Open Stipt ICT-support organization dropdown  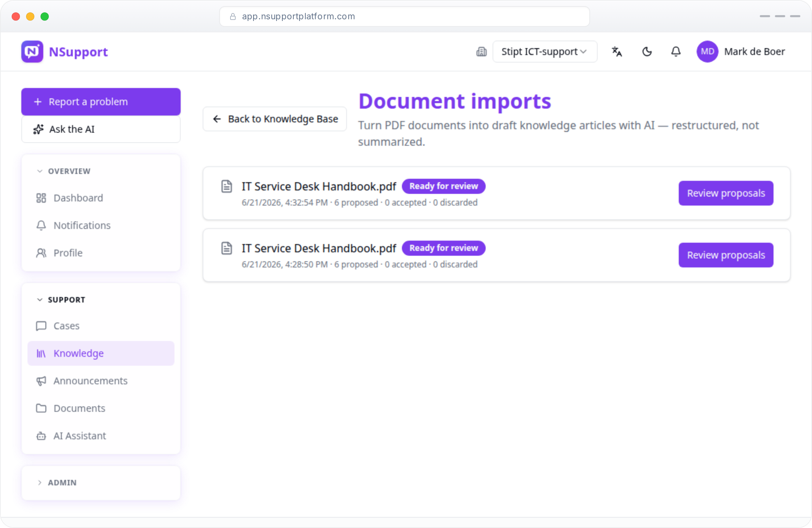pyautogui.click(x=545, y=52)
